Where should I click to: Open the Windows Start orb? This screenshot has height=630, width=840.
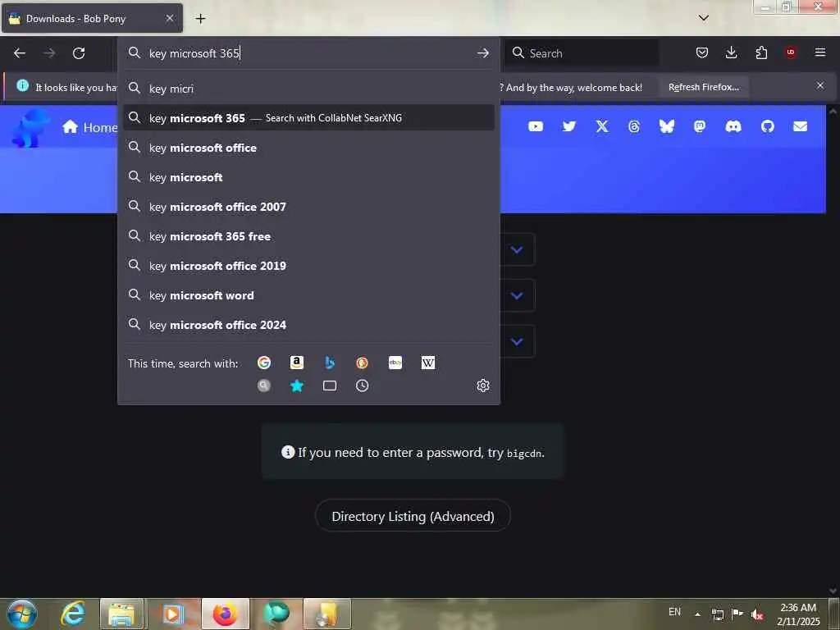point(22,614)
